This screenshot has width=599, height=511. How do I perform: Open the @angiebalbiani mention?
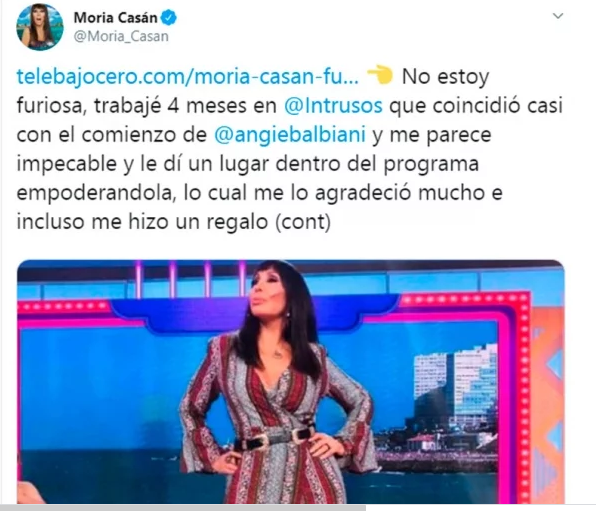pyautogui.click(x=290, y=134)
